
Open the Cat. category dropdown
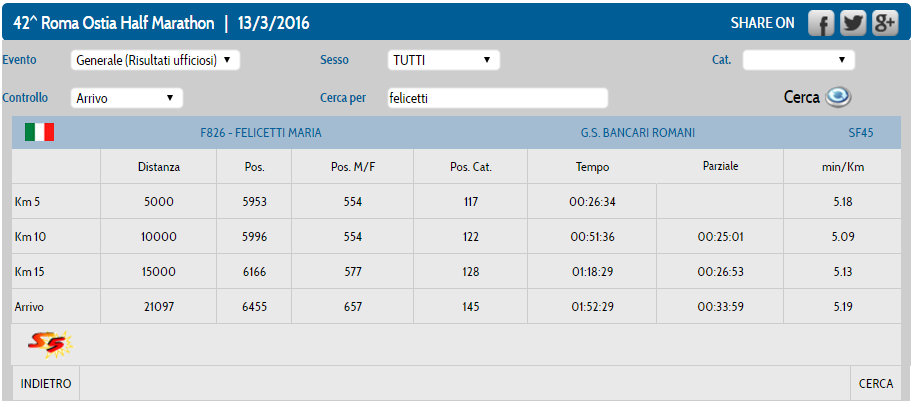coord(798,60)
